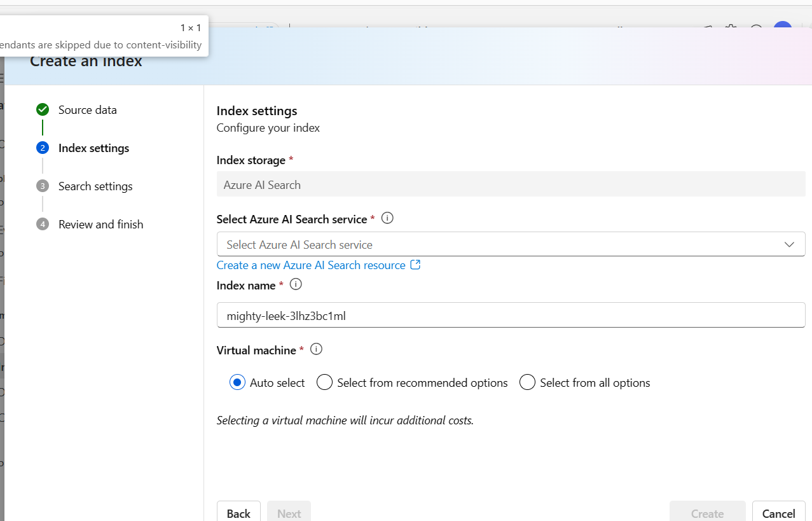This screenshot has height=521, width=812.
Task: Jump to the Search settings step
Action: (x=95, y=186)
